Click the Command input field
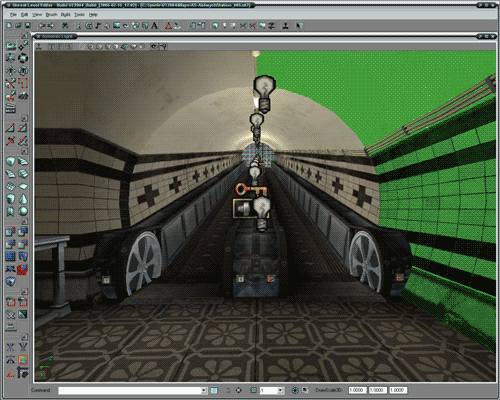500x400 pixels. tap(132, 390)
